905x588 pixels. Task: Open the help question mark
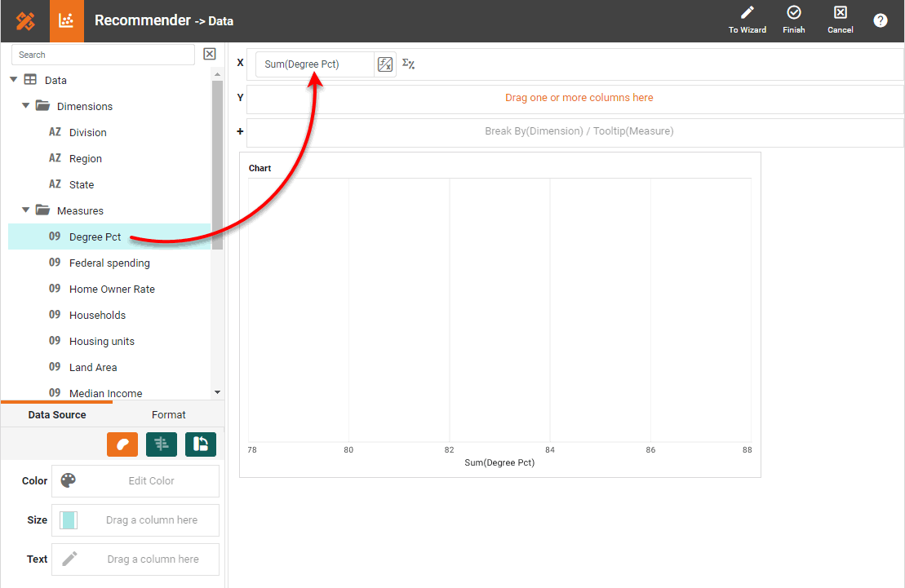coord(880,20)
